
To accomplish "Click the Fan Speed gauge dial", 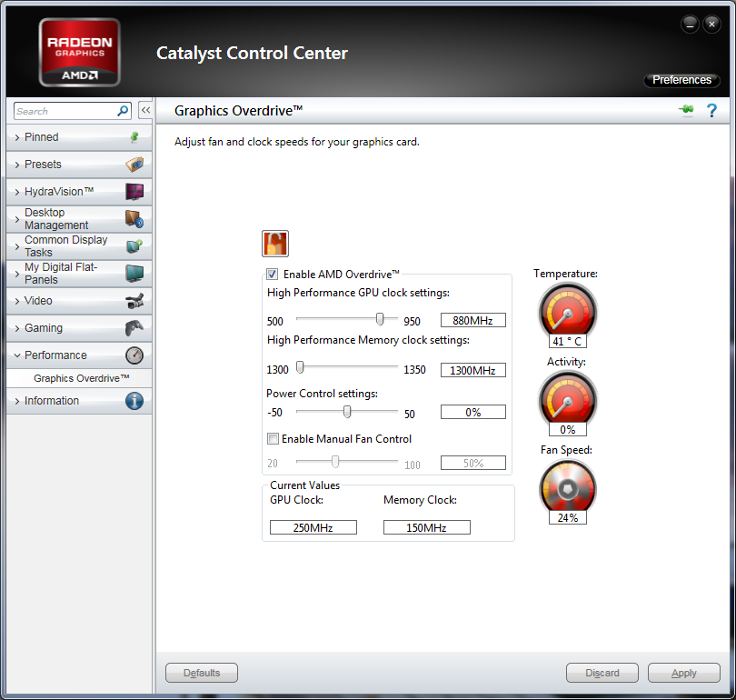I will [568, 487].
